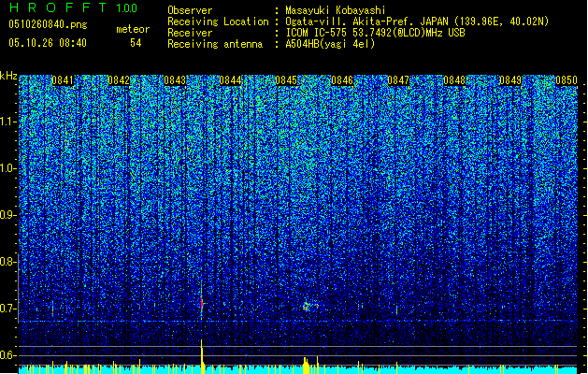Screen dimensions: 588x374
Task: Click the ICOM IC-575 53.7492 MHz USB text
Action: point(375,33)
